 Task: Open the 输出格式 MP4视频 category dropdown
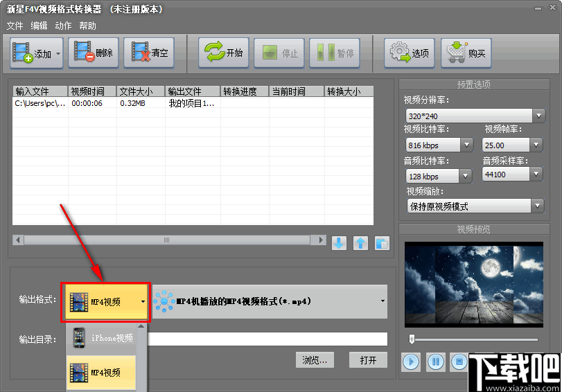[x=106, y=302]
